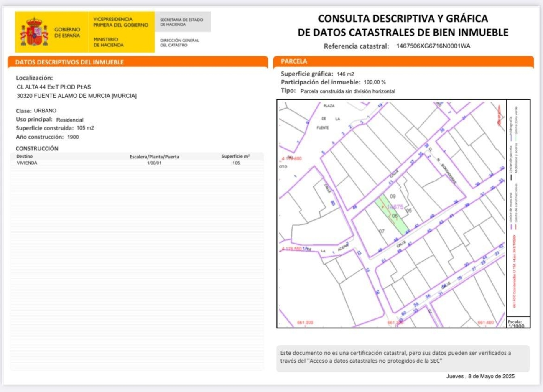Screen dimensions: 543x392
Task: Click coordinate '661.400' on map bottom
Action: [x=486, y=323]
